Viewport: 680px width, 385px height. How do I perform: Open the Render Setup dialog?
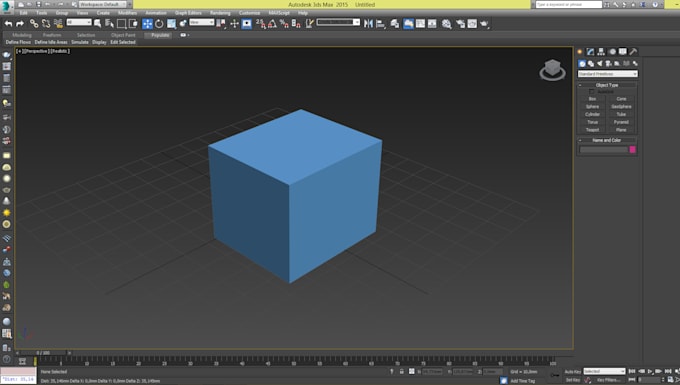click(460, 23)
